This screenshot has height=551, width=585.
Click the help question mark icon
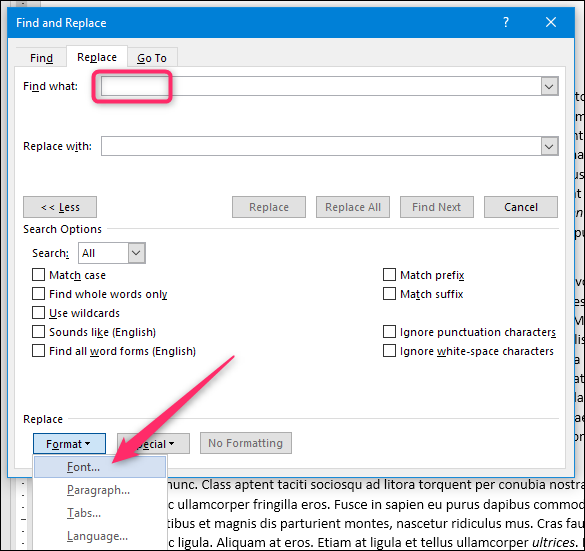click(506, 22)
